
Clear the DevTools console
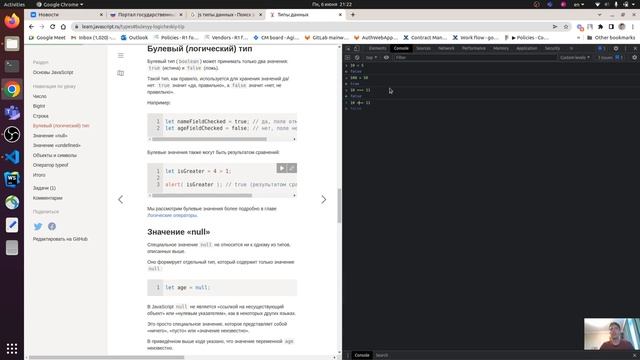coord(357,58)
